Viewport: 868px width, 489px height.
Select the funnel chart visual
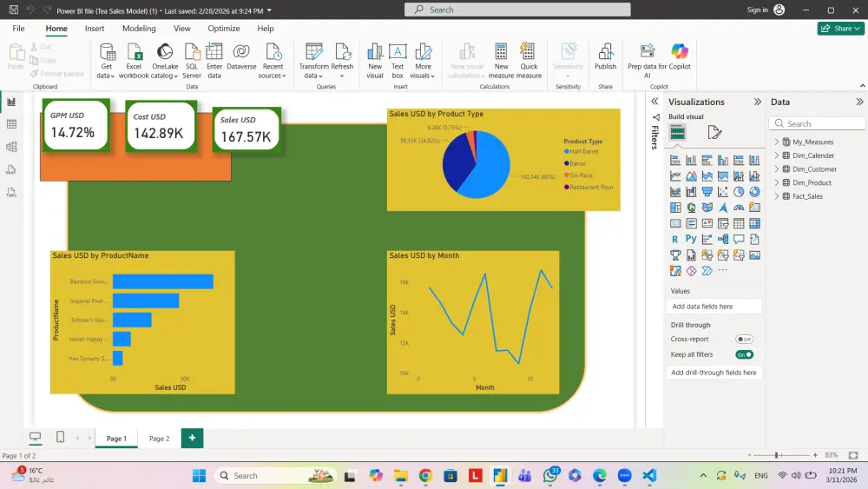point(707,192)
